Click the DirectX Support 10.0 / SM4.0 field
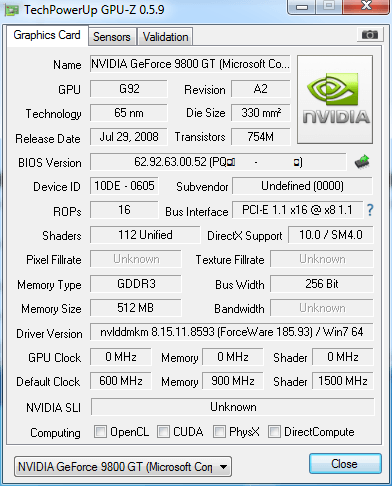The width and height of the screenshot is (392, 486). (331, 235)
